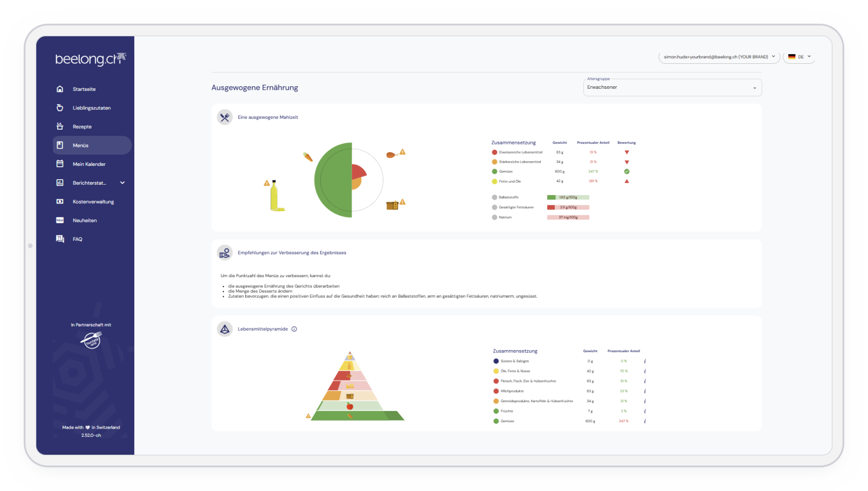Click the carrot icon beside plate chart
868x491 pixels.
coord(308,157)
